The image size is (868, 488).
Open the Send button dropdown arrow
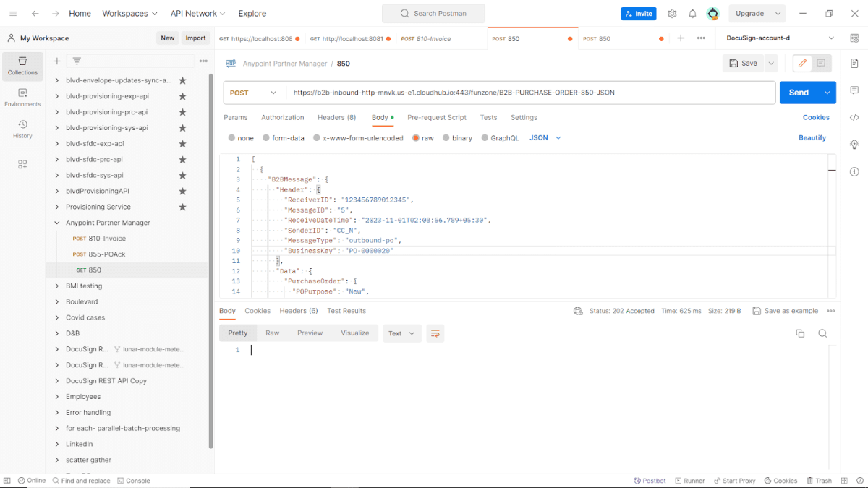(827, 93)
